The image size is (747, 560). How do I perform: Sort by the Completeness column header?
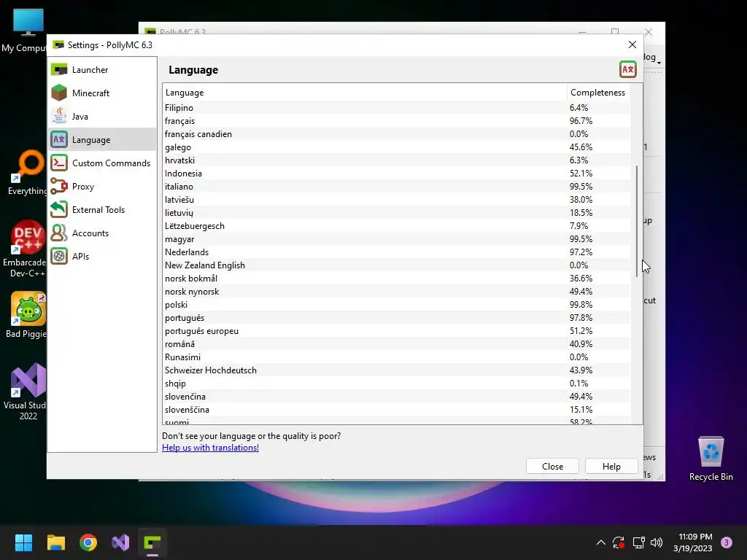(598, 93)
